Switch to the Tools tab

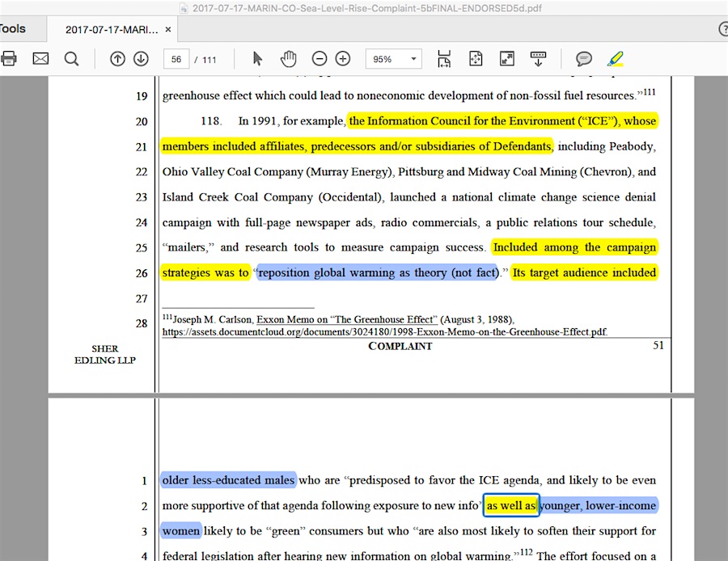point(13,29)
